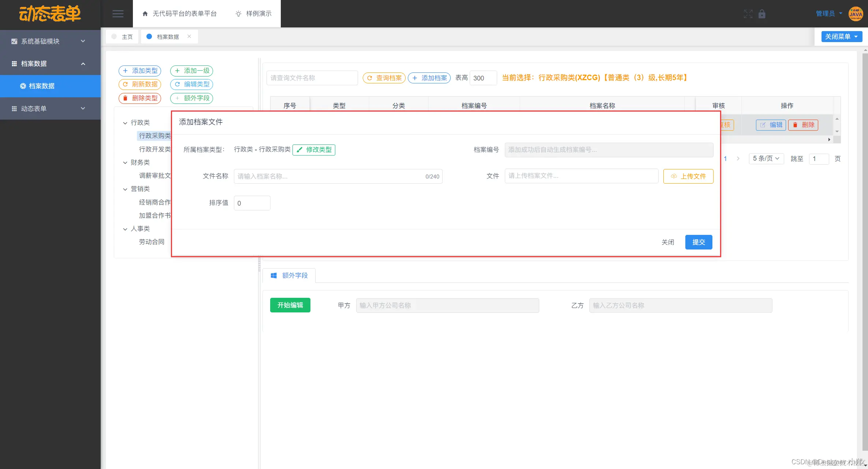Open the 关闭菜单 dropdown
The image size is (868, 469).
pos(841,37)
